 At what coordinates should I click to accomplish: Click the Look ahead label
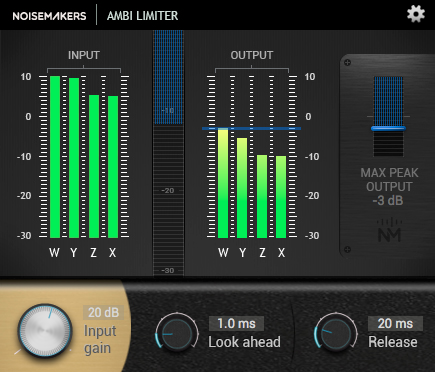tap(244, 342)
